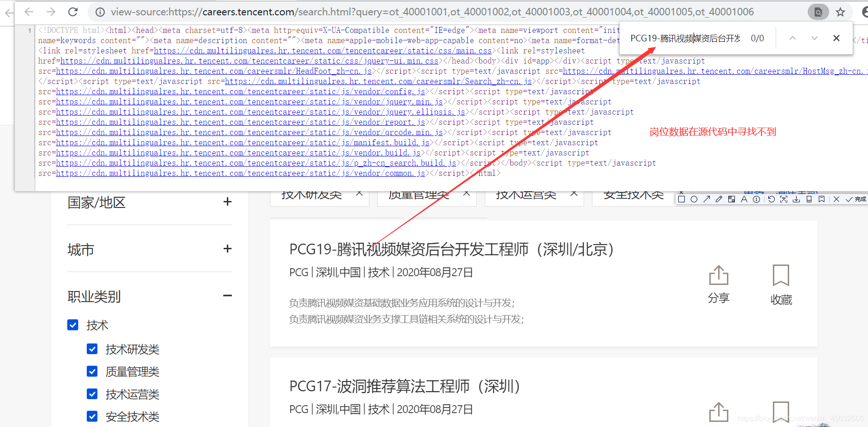Image resolution: width=868 pixels, height=427 pixels.
Task: Expand the 城市 filter section
Action: pyautogui.click(x=227, y=248)
